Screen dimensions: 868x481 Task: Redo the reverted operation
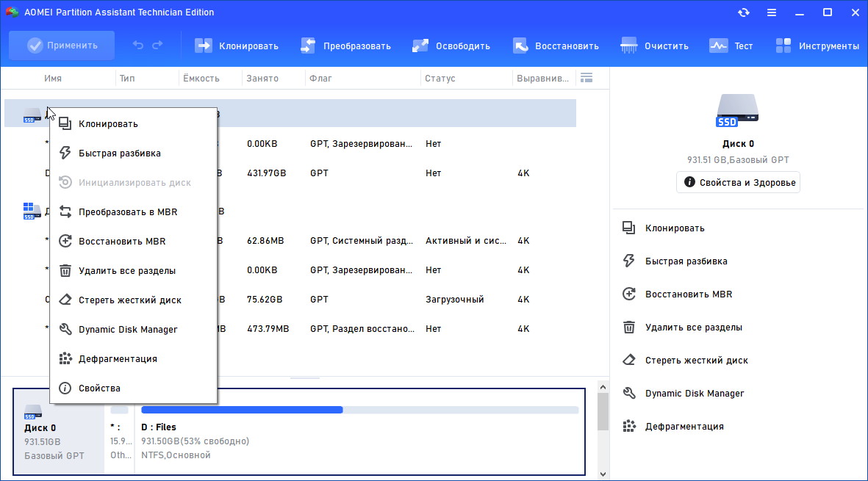158,46
